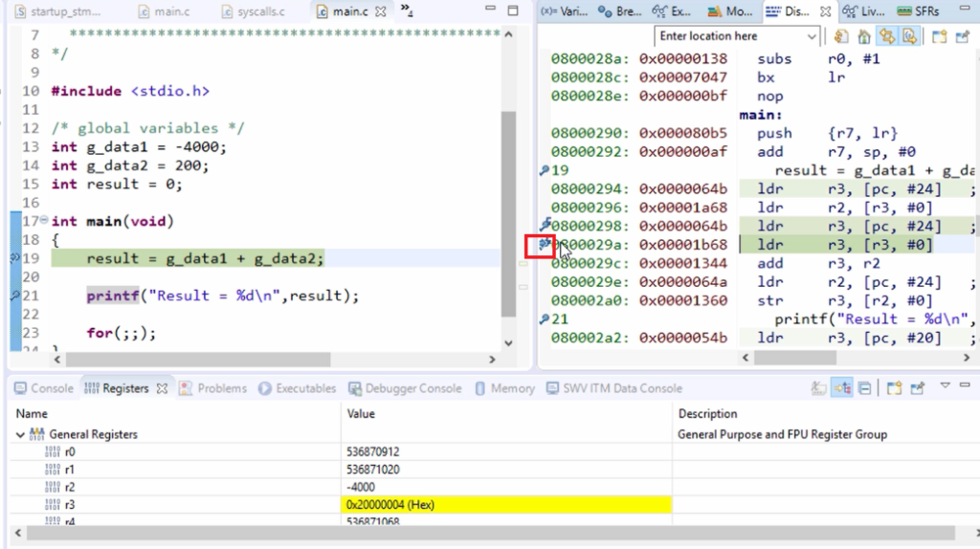Click the push {r7, lr} instruction
This screenshot has height=549, width=980.
828,133
